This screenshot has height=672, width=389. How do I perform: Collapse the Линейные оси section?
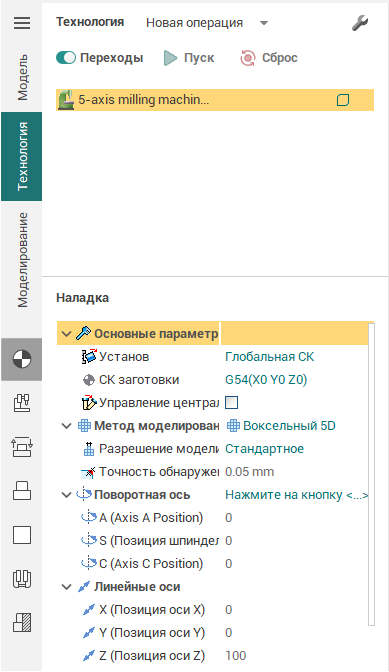coord(66,587)
